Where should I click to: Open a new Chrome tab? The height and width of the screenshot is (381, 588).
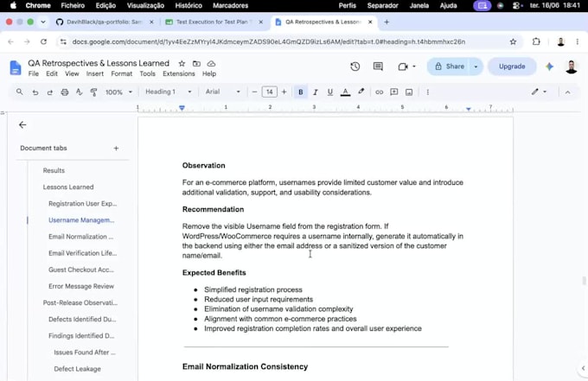[387, 22]
